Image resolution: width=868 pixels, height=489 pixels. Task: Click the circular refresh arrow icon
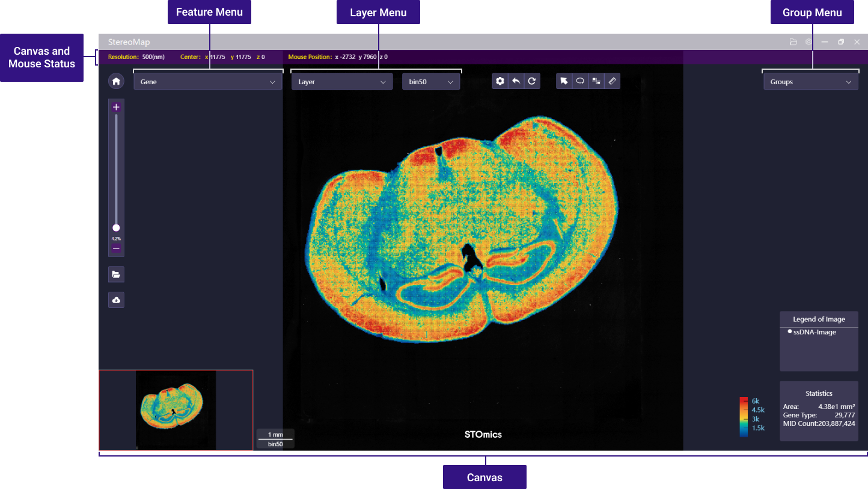(532, 81)
